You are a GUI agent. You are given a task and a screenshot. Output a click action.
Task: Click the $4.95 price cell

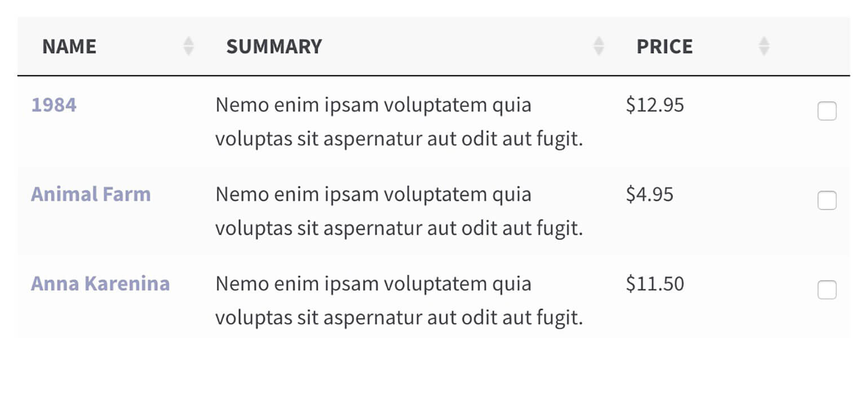coord(649,194)
